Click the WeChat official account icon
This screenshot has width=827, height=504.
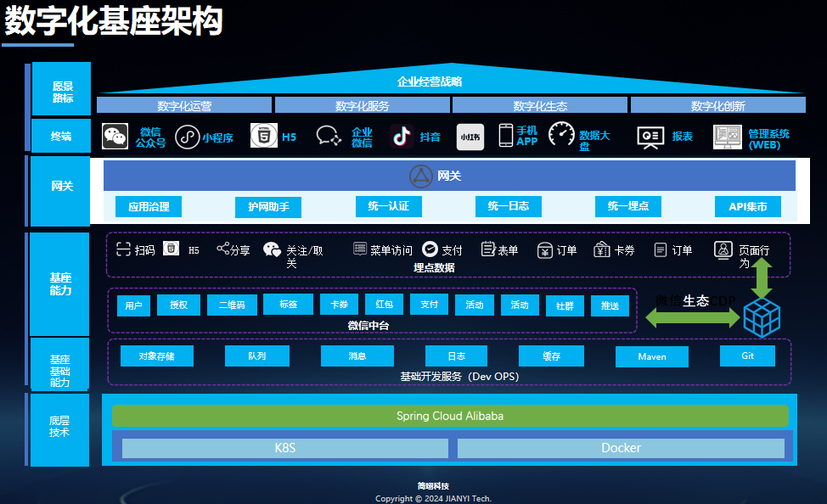tap(115, 137)
